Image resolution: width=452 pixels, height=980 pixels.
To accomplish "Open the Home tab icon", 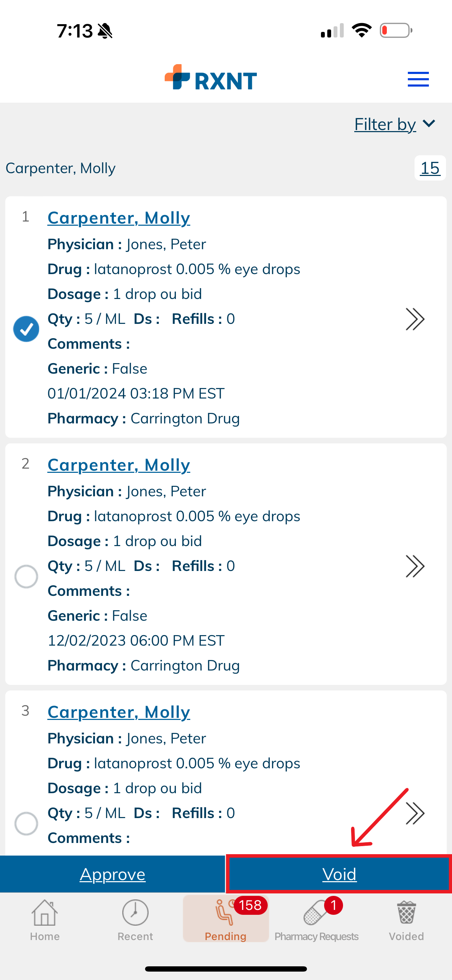I will coord(45,912).
